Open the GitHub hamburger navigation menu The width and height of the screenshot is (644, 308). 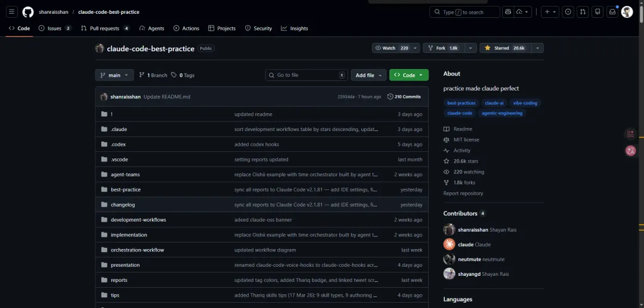[x=12, y=12]
